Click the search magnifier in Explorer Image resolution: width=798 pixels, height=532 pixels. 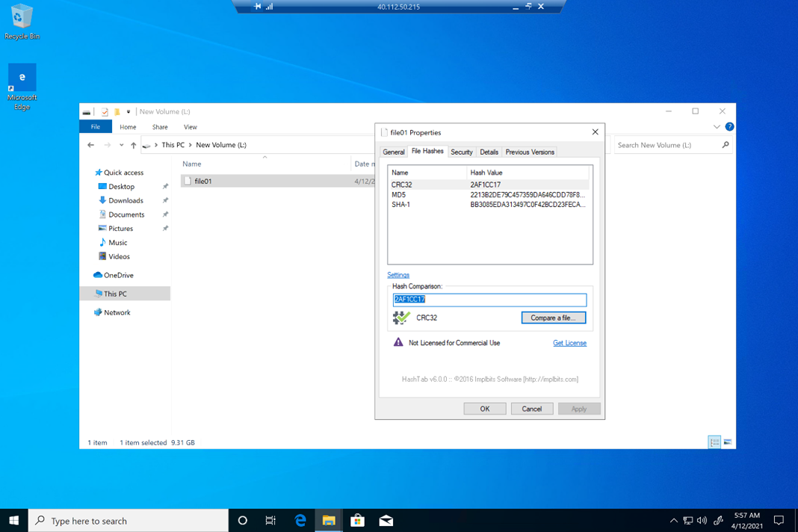point(726,145)
